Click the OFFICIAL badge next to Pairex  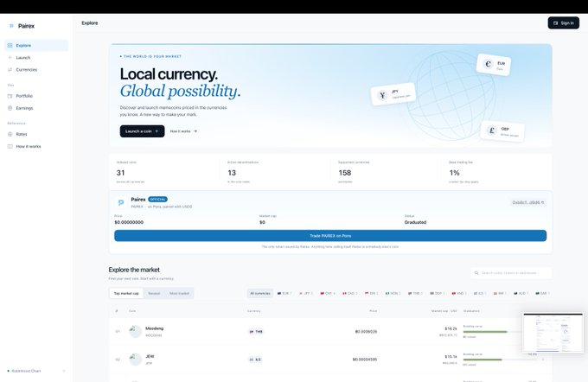pos(158,200)
